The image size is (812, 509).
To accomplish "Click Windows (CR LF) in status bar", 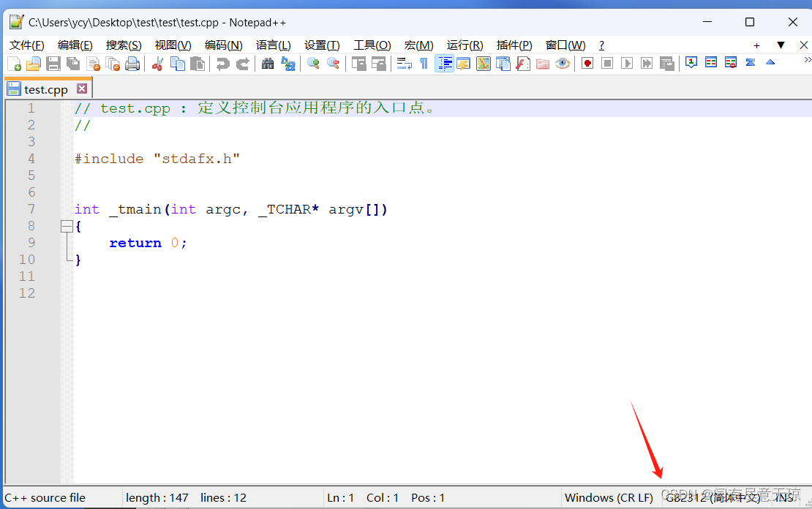I will point(609,497).
